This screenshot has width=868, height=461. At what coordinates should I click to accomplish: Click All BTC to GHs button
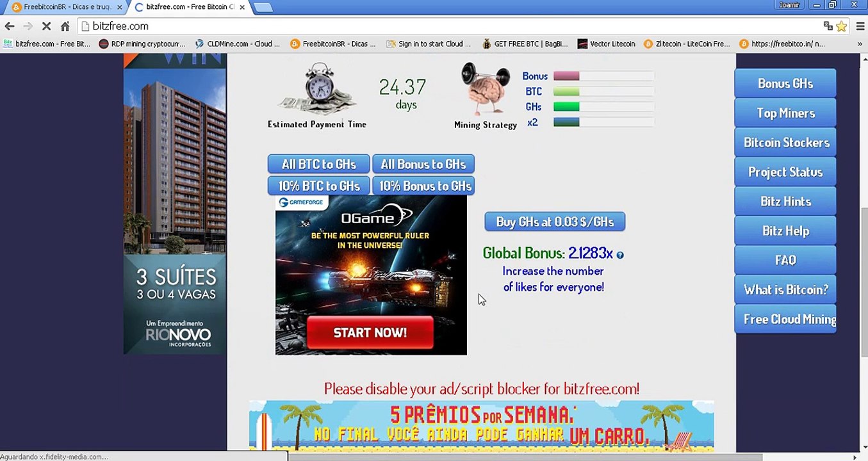pos(318,164)
